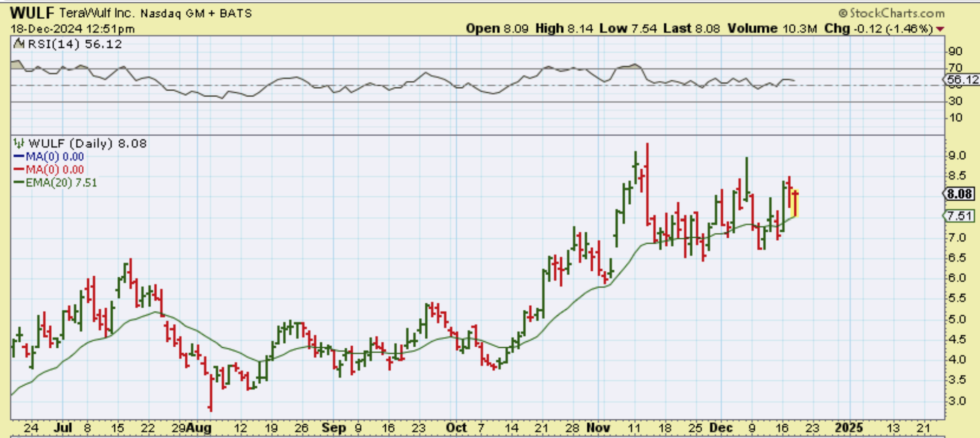Viewport: 980px width, 438px height.
Task: Click the timestamp 18-Dec-2024 12:51pm
Action: tap(72, 29)
